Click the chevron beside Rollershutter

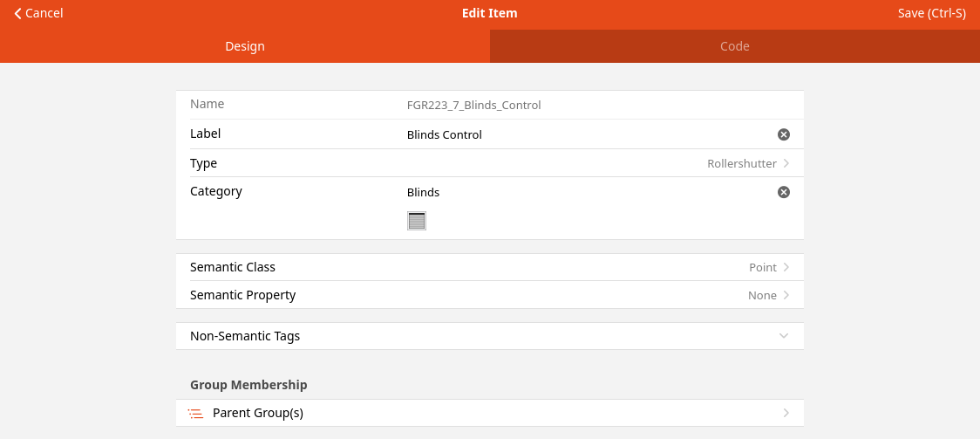point(786,163)
